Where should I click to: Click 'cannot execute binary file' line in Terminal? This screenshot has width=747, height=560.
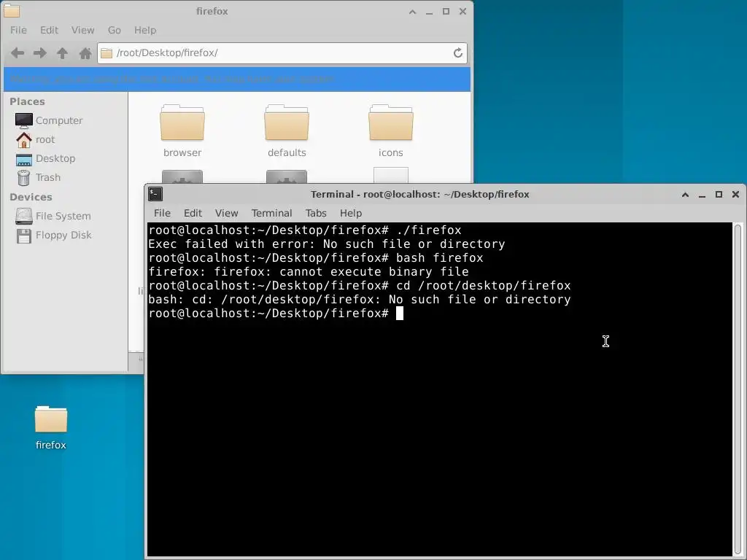tap(309, 272)
